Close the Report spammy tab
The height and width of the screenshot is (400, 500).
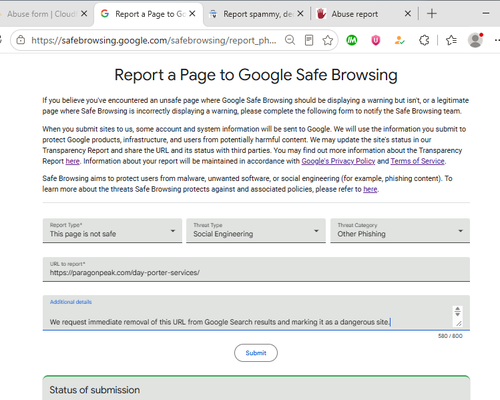[x=300, y=14]
